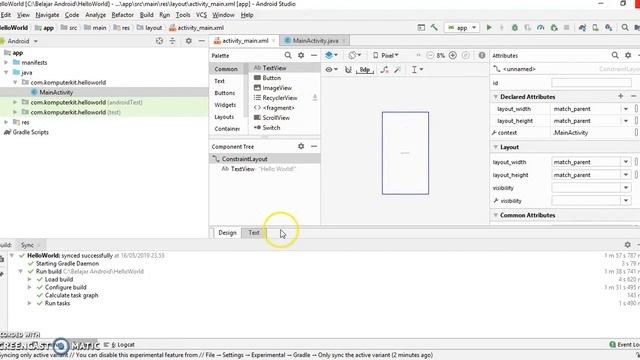The height and width of the screenshot is (360, 640).
Task: Open the Navigate menu
Action: (x=47, y=15)
